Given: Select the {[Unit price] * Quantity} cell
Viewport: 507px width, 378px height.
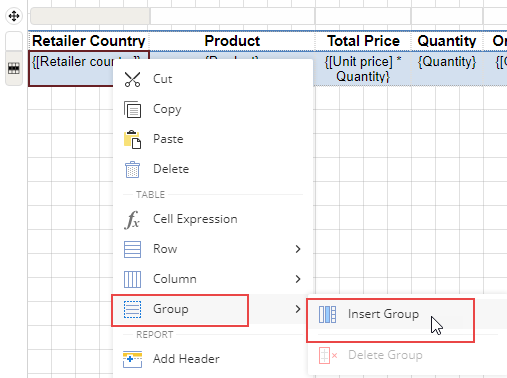Looking at the screenshot, I should pyautogui.click(x=363, y=69).
